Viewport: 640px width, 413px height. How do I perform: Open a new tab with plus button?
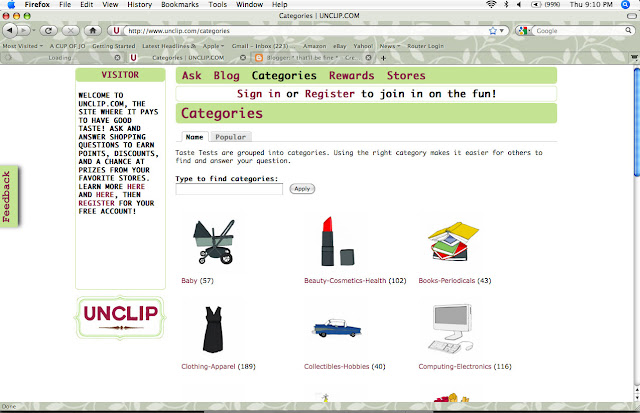(x=383, y=58)
